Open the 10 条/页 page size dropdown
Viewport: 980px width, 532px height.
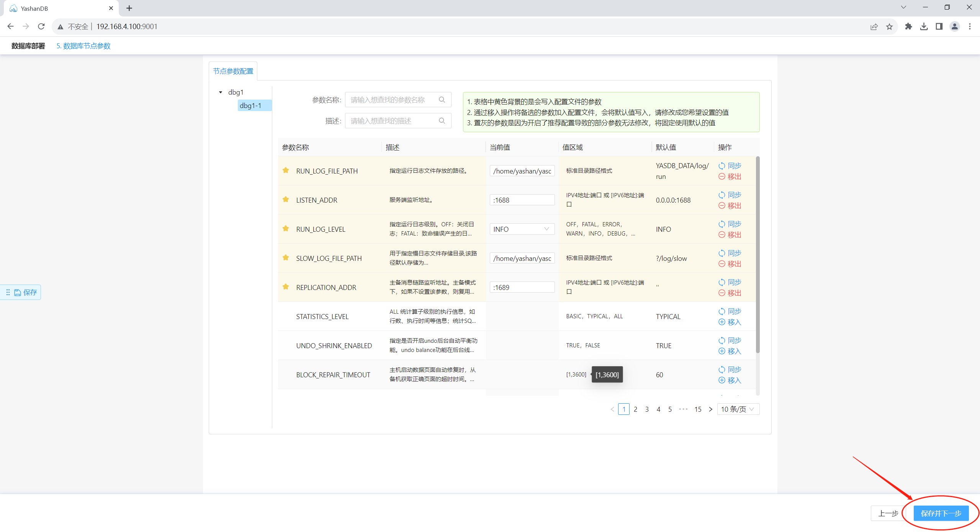click(738, 409)
